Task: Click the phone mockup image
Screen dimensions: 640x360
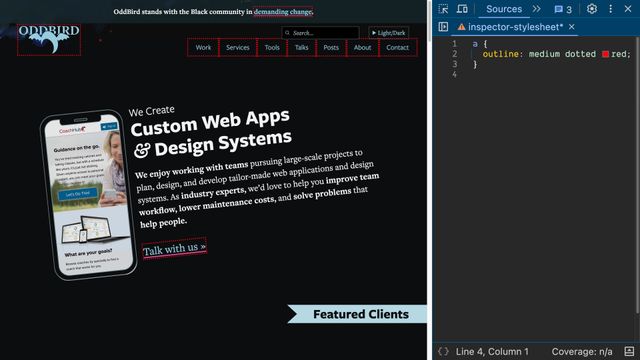Action: [x=89, y=195]
